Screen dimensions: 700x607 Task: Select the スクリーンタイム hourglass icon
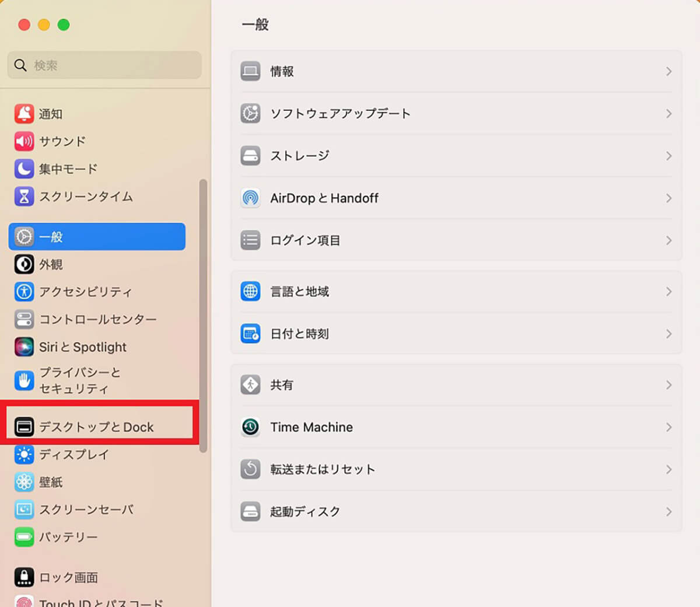click(x=24, y=197)
